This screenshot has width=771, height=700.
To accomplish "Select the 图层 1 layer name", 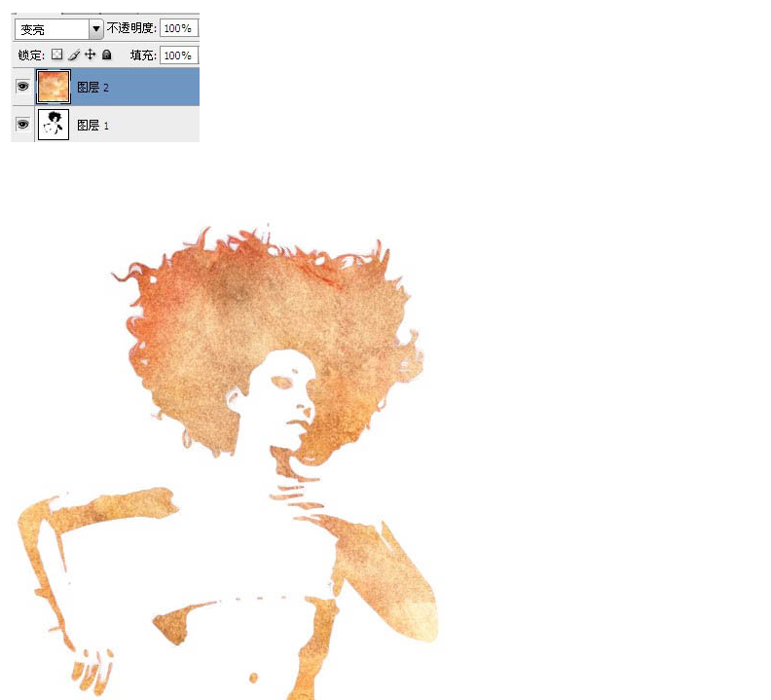I will pyautogui.click(x=92, y=126).
